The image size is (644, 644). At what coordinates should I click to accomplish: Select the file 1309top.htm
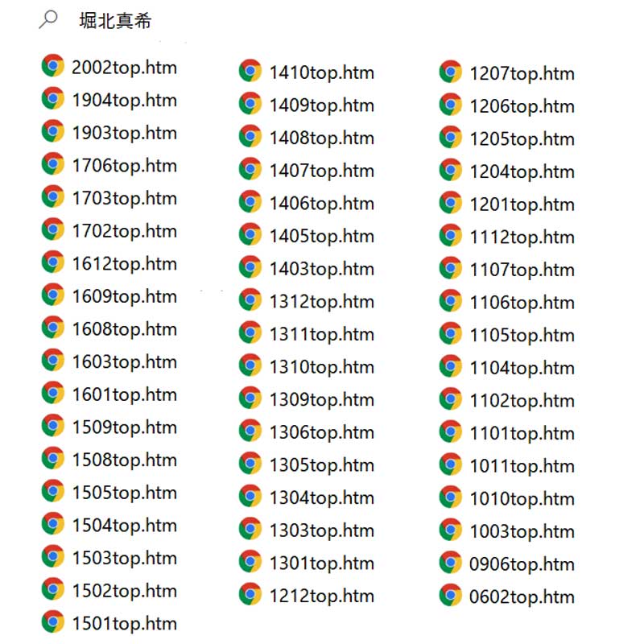tap(321, 399)
